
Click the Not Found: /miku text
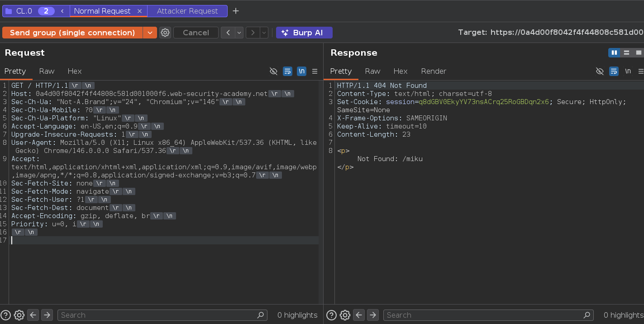[x=390, y=159]
